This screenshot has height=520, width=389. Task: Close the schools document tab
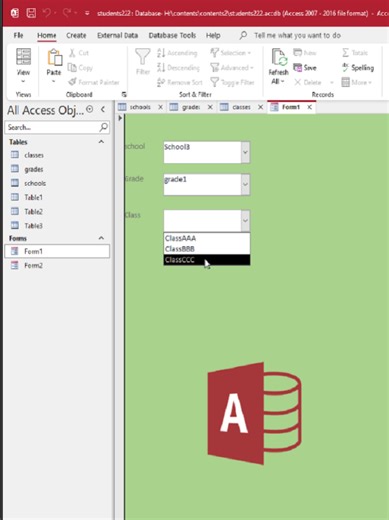pyautogui.click(x=160, y=107)
